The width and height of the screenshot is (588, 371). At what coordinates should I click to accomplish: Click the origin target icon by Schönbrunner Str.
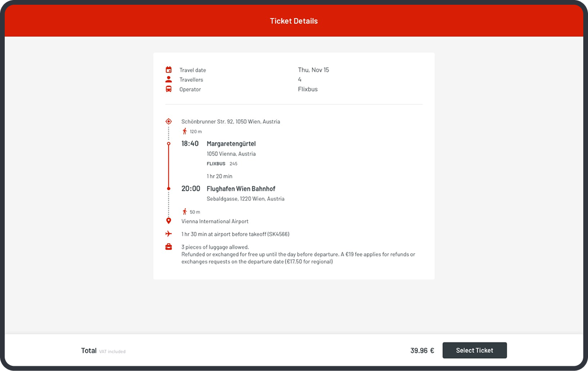tap(169, 122)
